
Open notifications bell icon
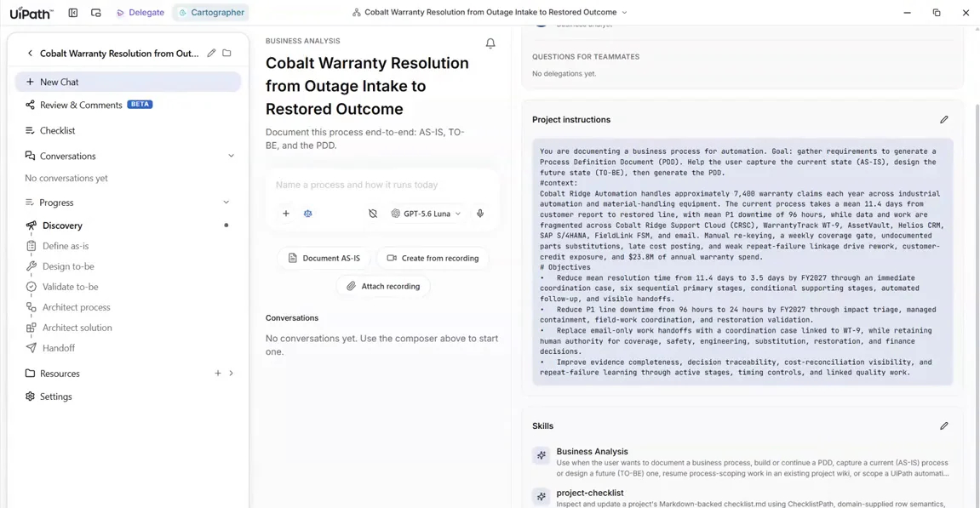click(x=490, y=43)
